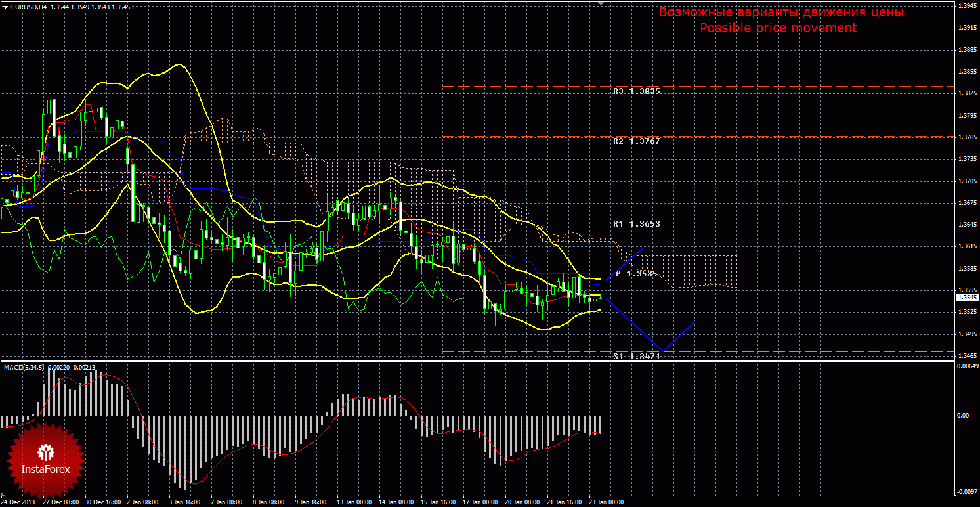Click the P 1.3585 pivot level label

[x=636, y=273]
